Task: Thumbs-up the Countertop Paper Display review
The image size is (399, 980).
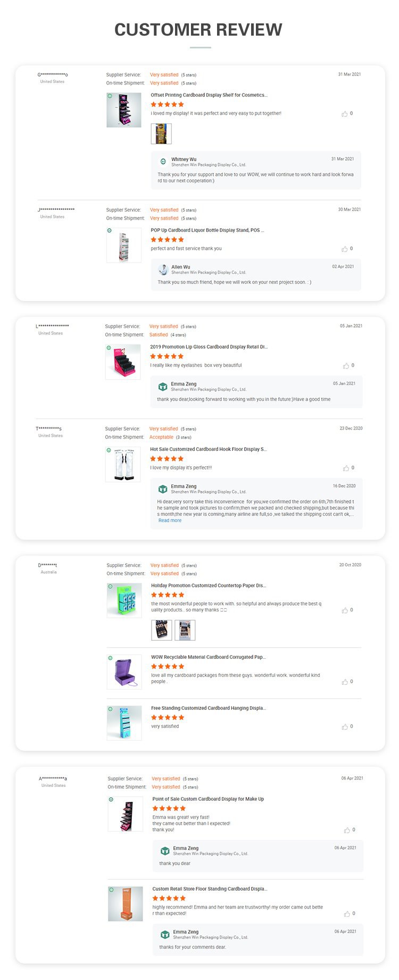Action: click(x=345, y=610)
